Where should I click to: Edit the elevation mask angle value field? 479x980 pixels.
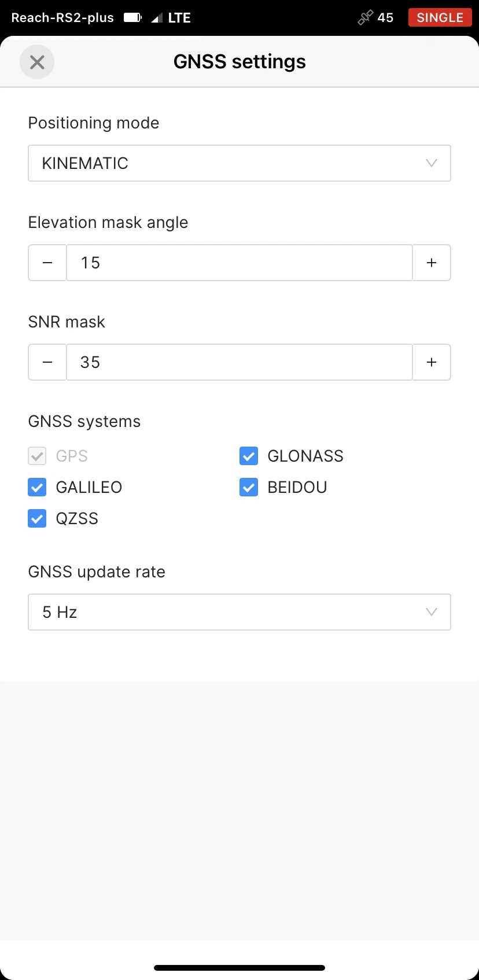[239, 263]
